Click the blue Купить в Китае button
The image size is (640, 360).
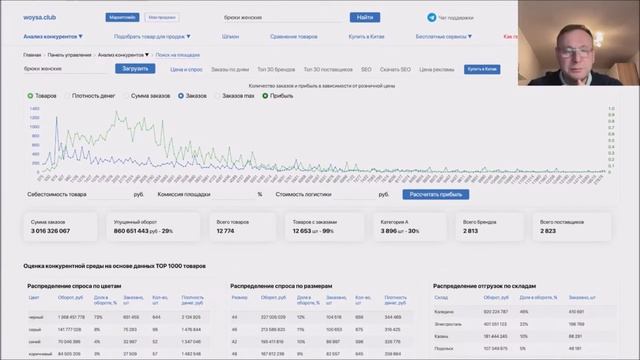tap(482, 69)
